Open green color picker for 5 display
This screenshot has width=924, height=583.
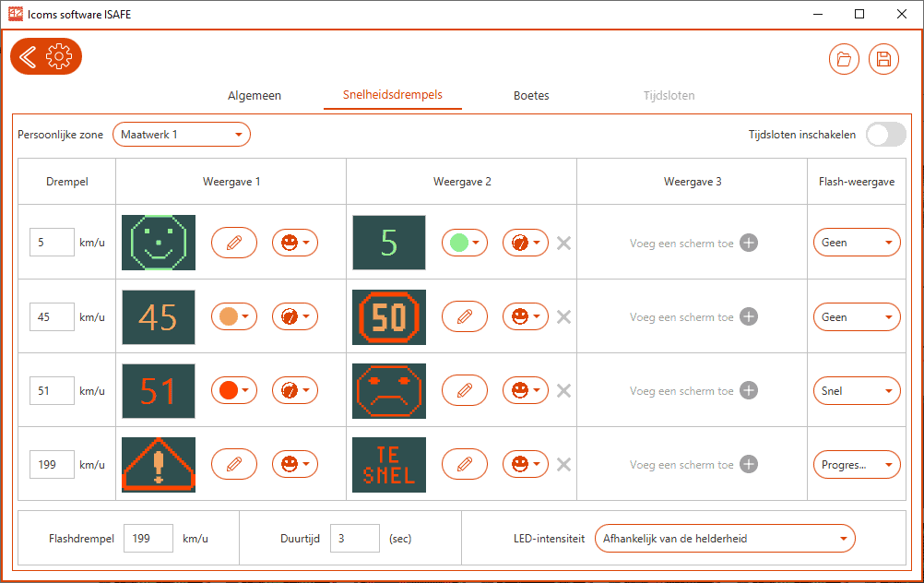(x=465, y=243)
